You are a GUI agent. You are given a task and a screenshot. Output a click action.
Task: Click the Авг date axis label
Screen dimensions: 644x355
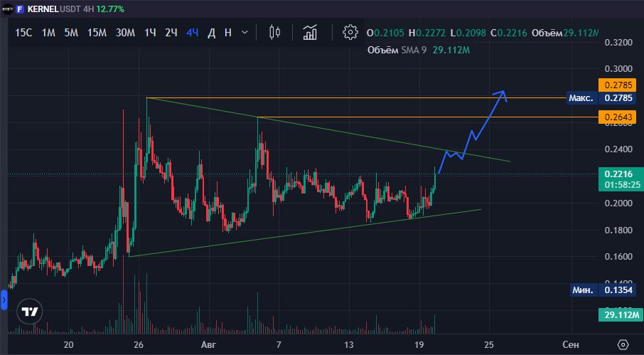pyautogui.click(x=209, y=344)
